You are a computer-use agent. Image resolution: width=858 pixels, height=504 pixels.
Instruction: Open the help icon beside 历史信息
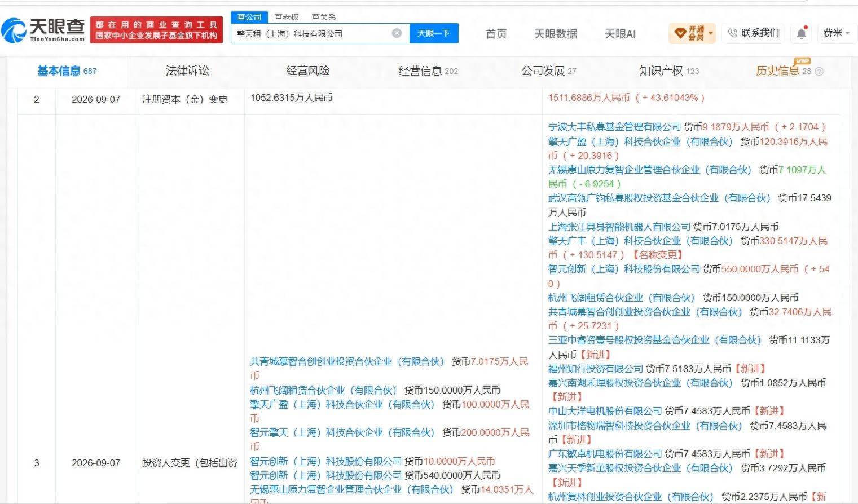coord(819,72)
